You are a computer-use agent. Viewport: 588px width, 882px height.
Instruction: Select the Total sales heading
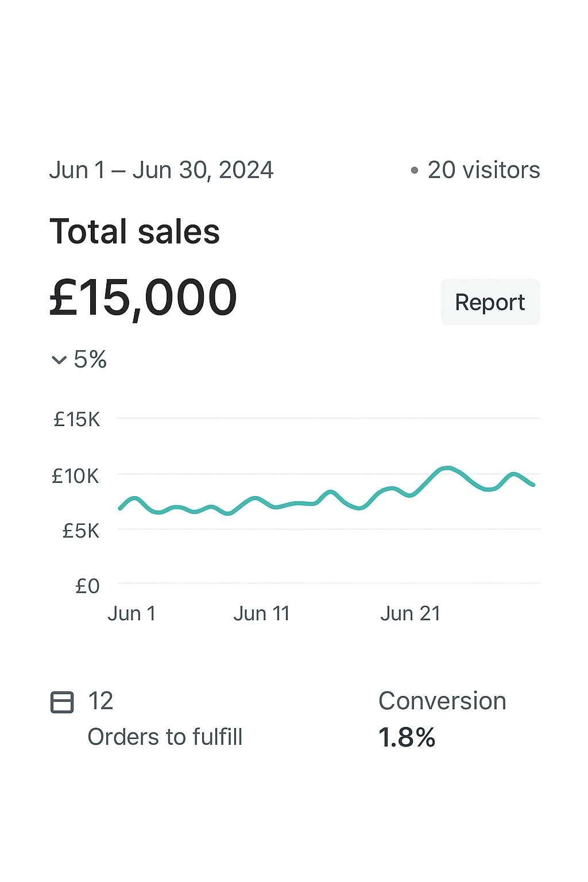tap(135, 231)
